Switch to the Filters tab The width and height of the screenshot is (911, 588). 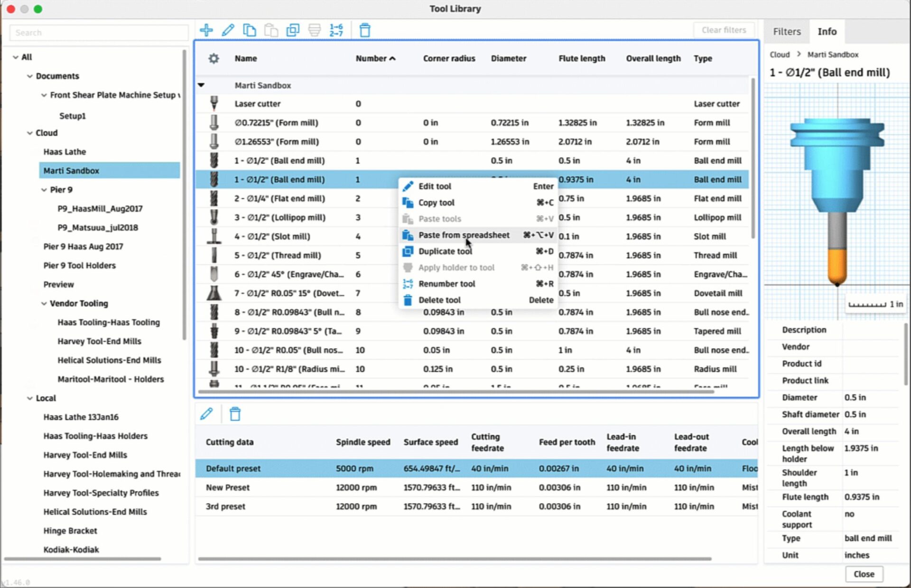(786, 31)
